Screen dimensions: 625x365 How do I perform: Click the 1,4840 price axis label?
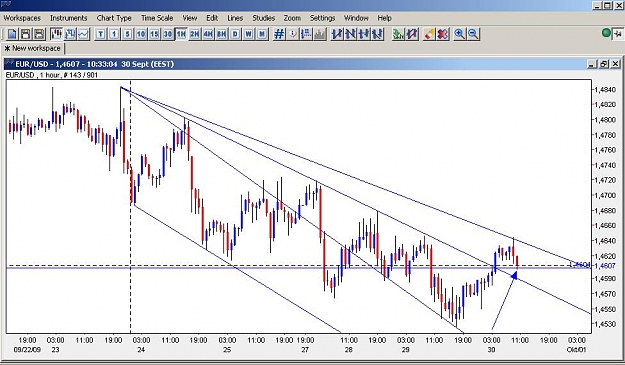[605, 90]
